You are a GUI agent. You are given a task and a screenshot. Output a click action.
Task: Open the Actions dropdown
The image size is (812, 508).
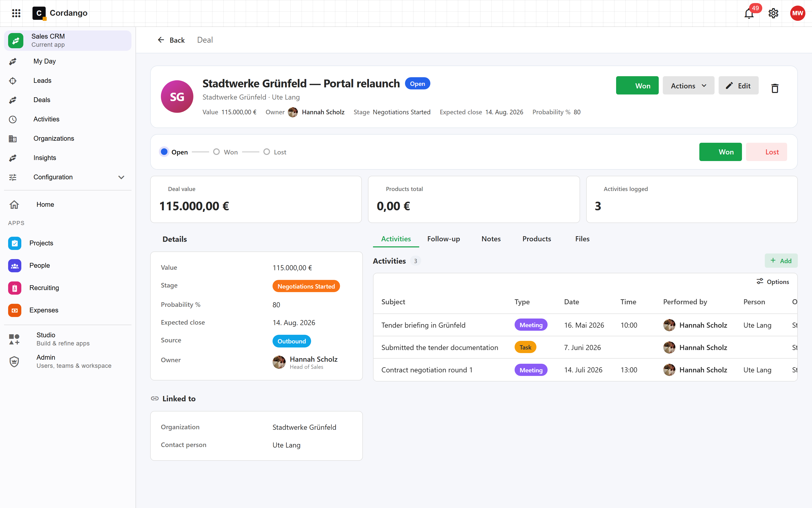688,86
